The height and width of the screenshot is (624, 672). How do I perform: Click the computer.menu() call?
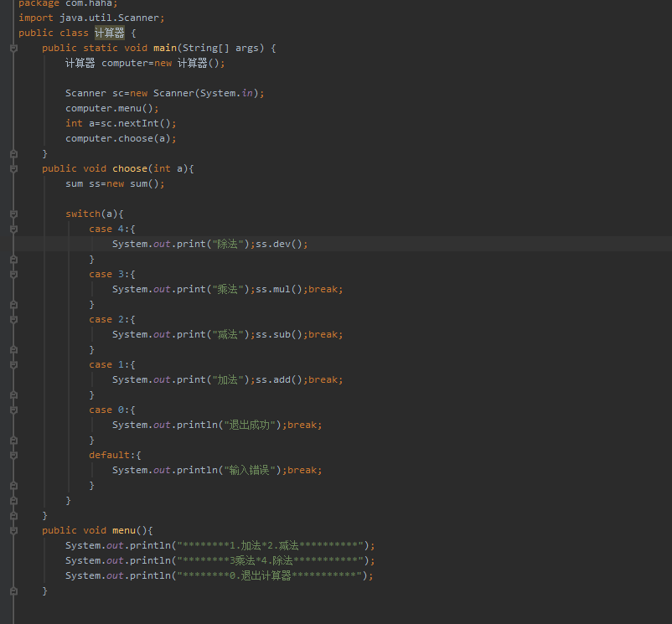pyautogui.click(x=111, y=108)
